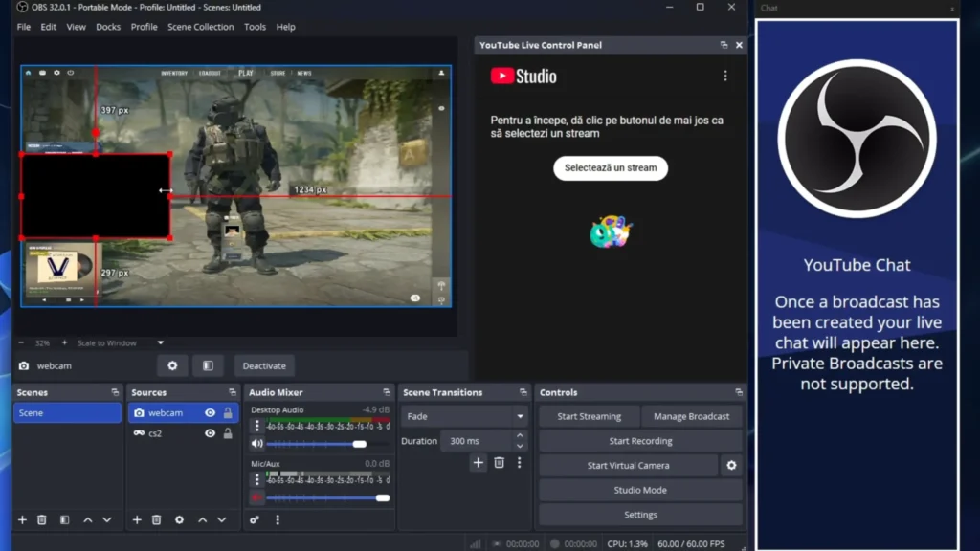Open the Profile menu

tap(144, 27)
